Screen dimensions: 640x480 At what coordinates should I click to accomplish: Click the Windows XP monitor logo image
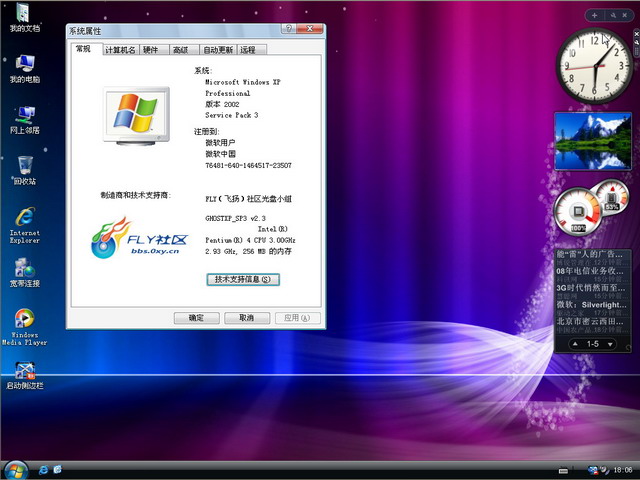pos(136,116)
